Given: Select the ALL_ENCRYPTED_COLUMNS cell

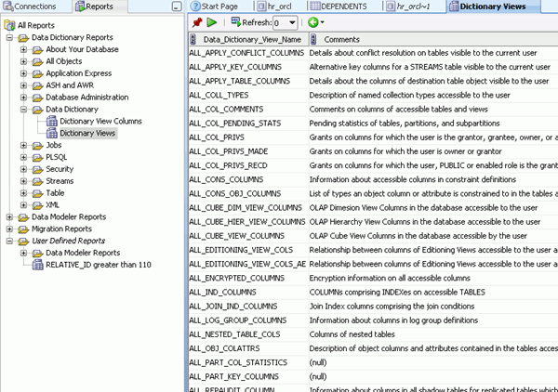Looking at the screenshot, I should (248, 278).
